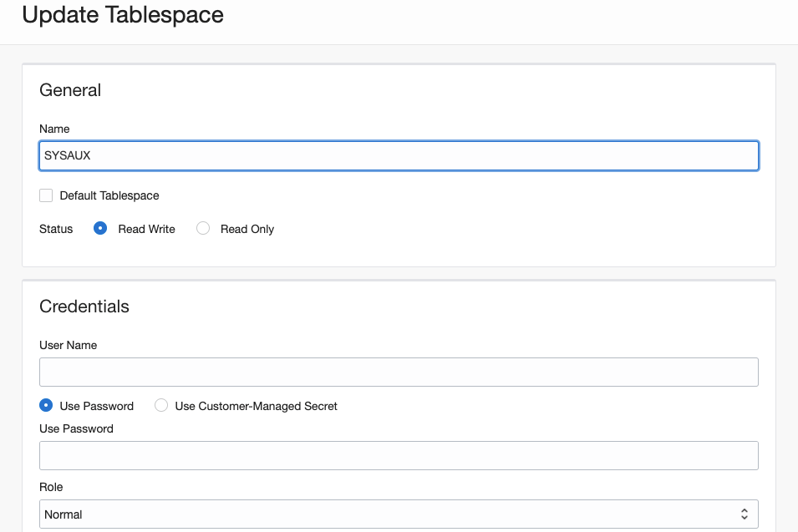The width and height of the screenshot is (798, 532).
Task: Choose the Use Password radio option
Action: click(x=46, y=406)
